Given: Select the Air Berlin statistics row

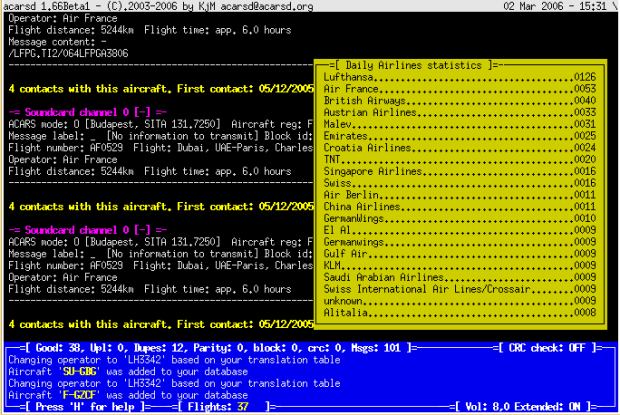Looking at the screenshot, I should coord(460,195).
